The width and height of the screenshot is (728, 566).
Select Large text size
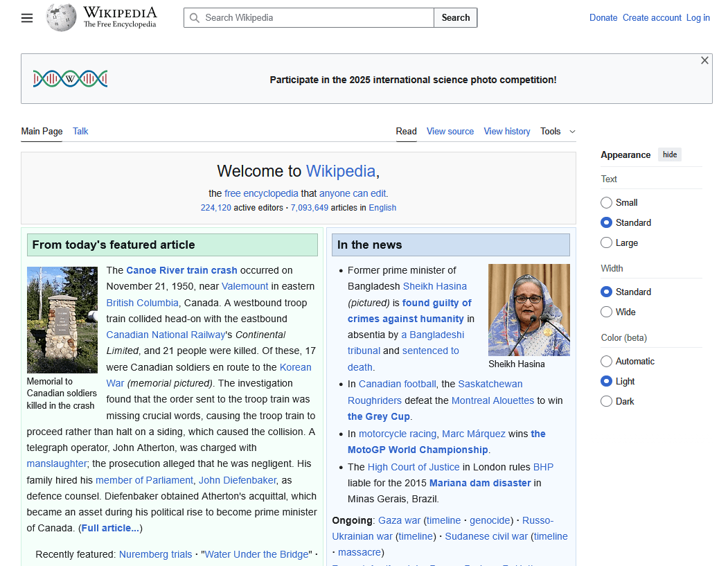[606, 242]
